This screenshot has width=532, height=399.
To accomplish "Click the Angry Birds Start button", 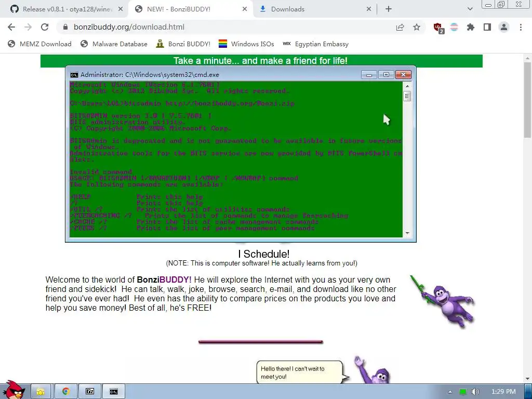I will [x=14, y=390].
